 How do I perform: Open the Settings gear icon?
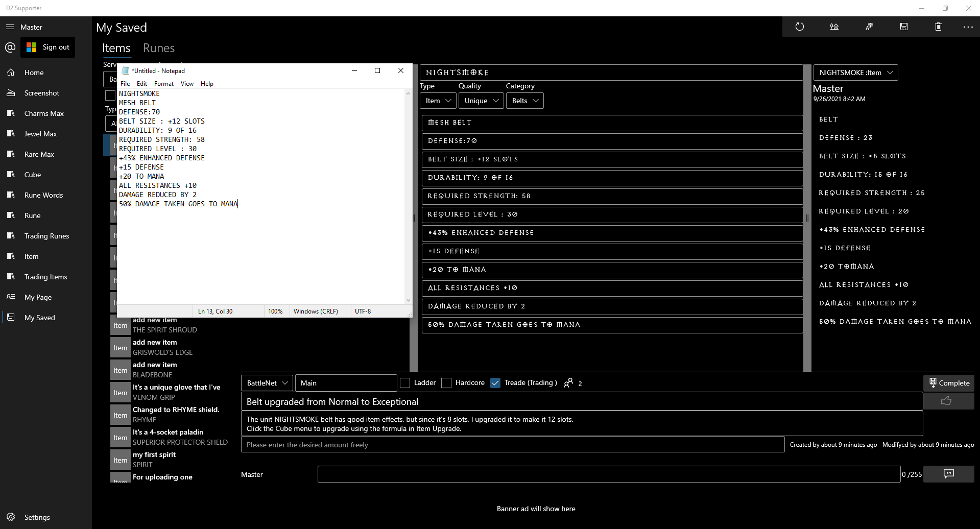coord(11,517)
